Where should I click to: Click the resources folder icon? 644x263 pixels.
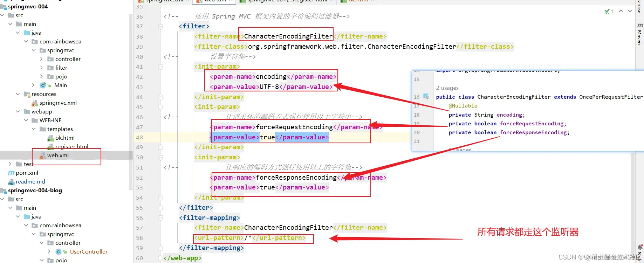27,94
